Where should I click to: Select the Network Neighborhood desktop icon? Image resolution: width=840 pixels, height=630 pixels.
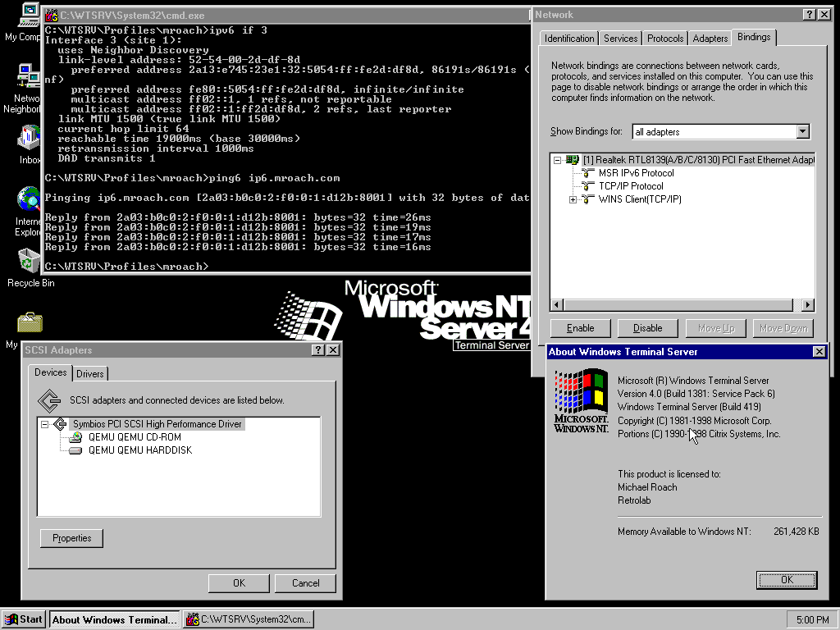[29, 76]
